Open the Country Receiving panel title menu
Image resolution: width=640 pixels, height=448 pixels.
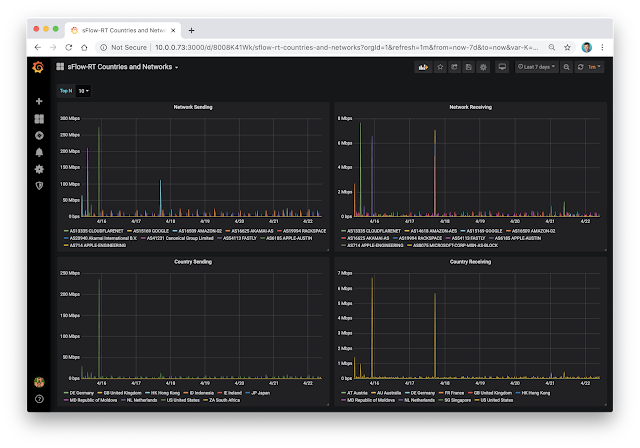[x=471, y=262]
